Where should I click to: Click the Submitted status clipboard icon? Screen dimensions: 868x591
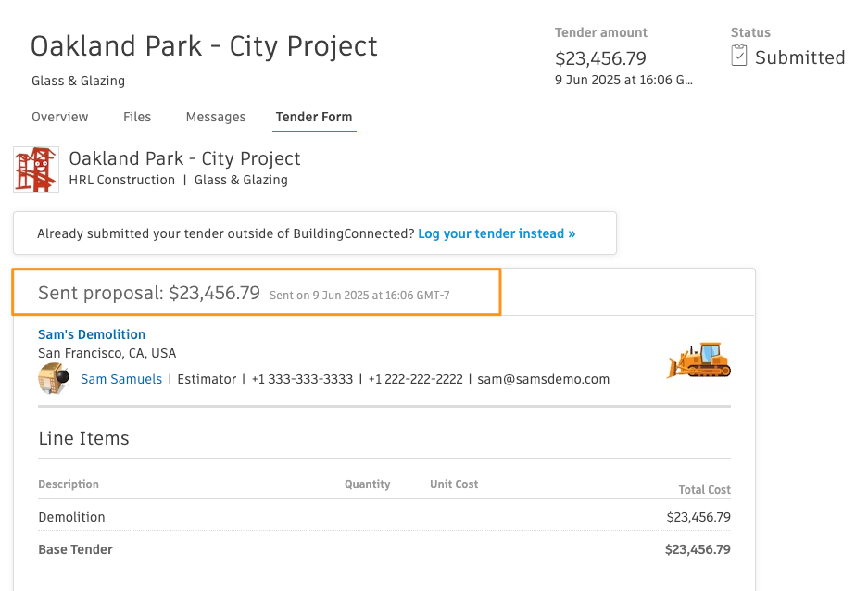(739, 56)
